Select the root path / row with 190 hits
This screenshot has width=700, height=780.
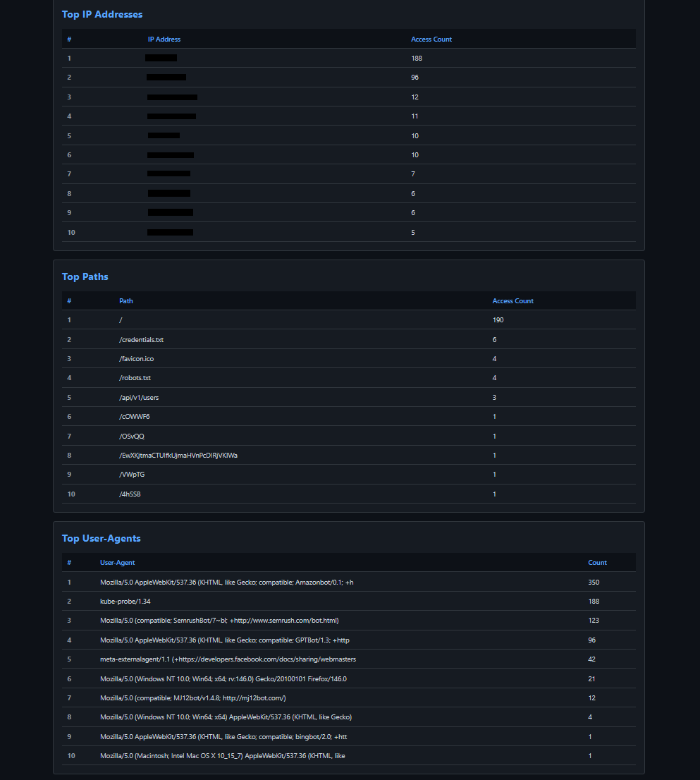(x=120, y=319)
